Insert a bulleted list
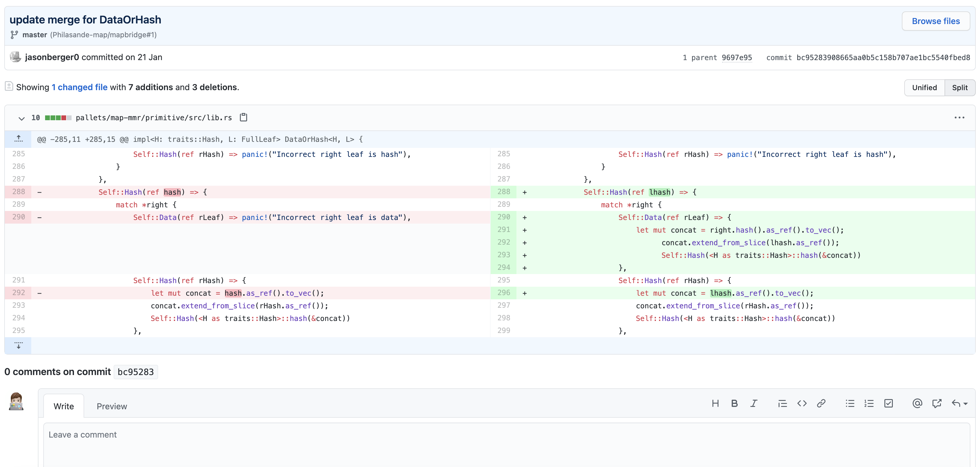This screenshot has width=980, height=467. (x=850, y=404)
